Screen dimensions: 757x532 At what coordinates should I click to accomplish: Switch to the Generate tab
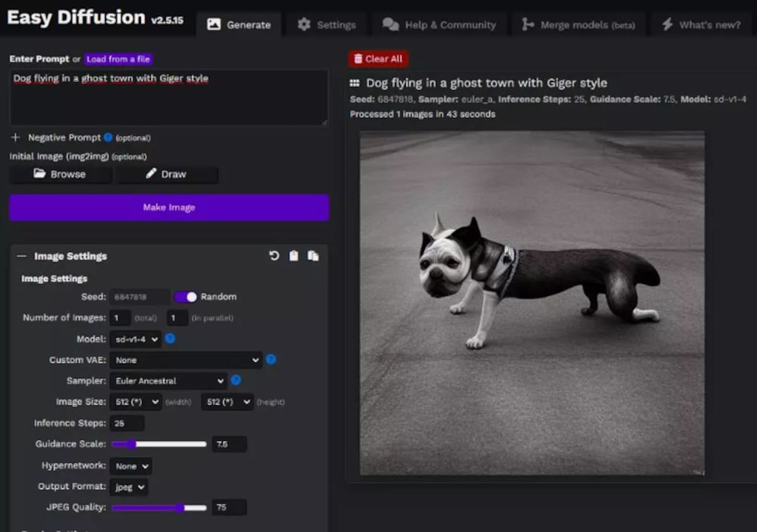(239, 25)
